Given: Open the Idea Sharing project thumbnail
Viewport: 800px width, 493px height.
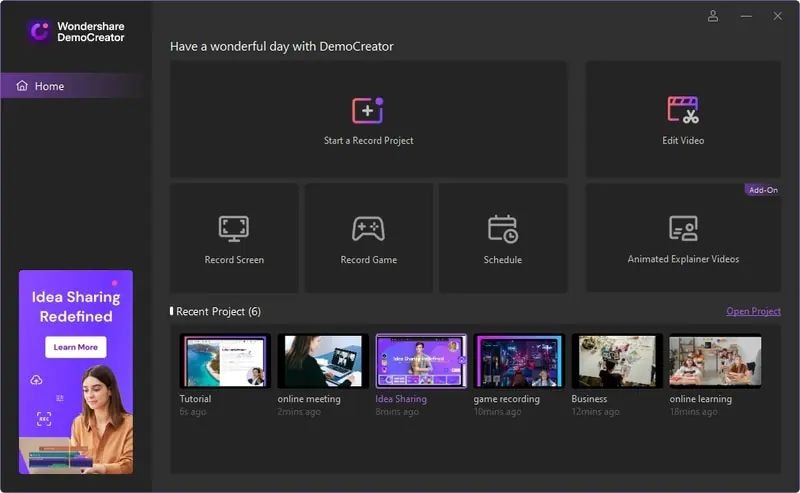Looking at the screenshot, I should [x=421, y=361].
